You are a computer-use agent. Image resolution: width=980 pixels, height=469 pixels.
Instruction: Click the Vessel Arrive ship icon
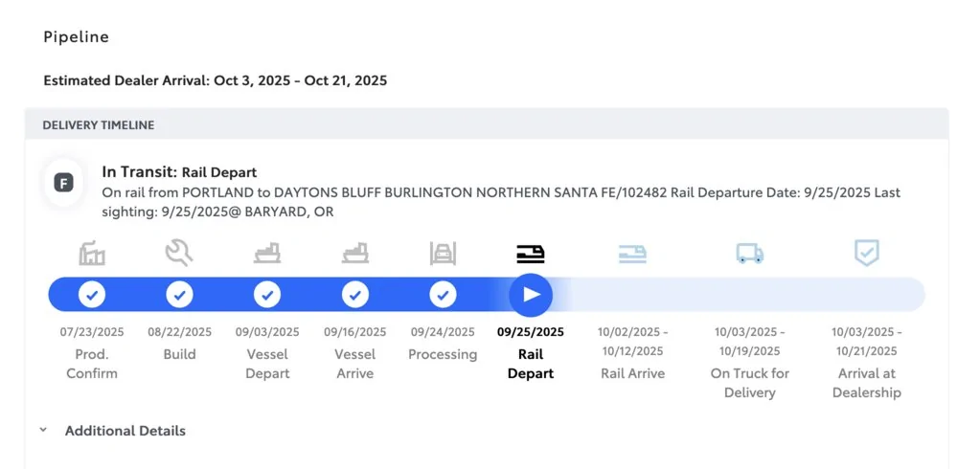click(x=355, y=253)
